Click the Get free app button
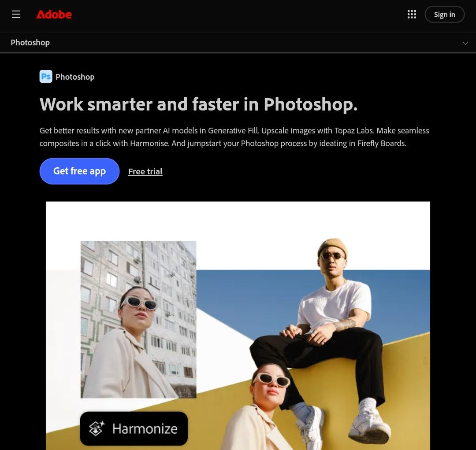476x450 pixels. (79, 171)
